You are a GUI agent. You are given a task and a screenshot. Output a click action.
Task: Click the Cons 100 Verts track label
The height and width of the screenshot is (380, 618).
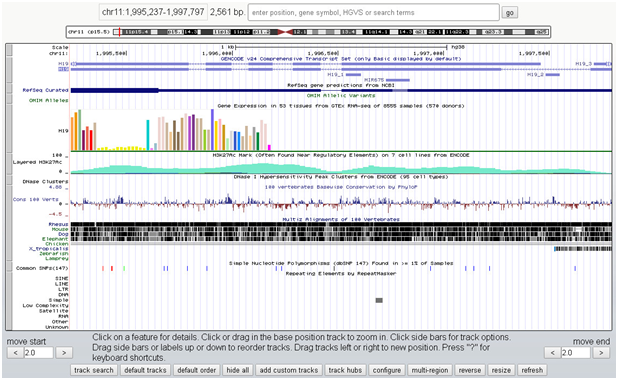tap(35, 199)
